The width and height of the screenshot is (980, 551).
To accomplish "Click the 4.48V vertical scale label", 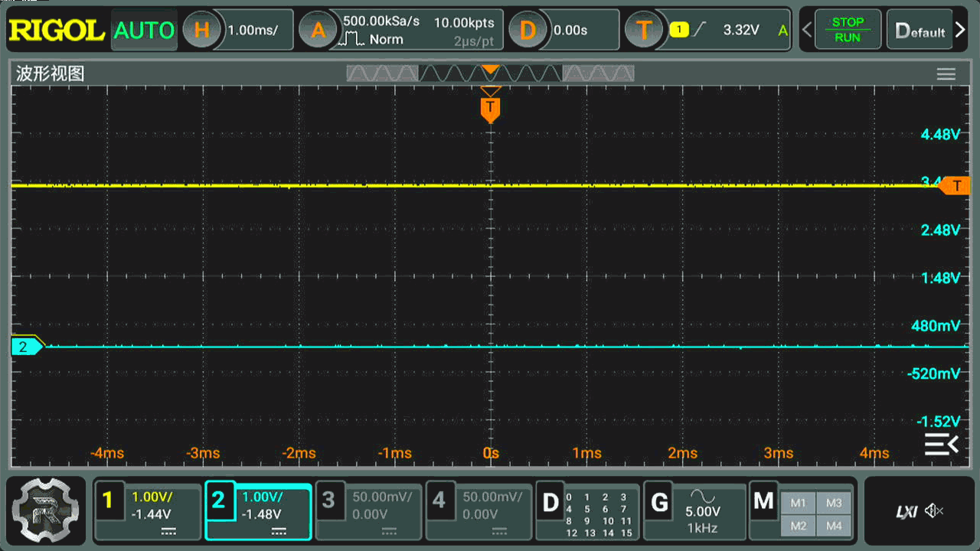I will 940,135.
